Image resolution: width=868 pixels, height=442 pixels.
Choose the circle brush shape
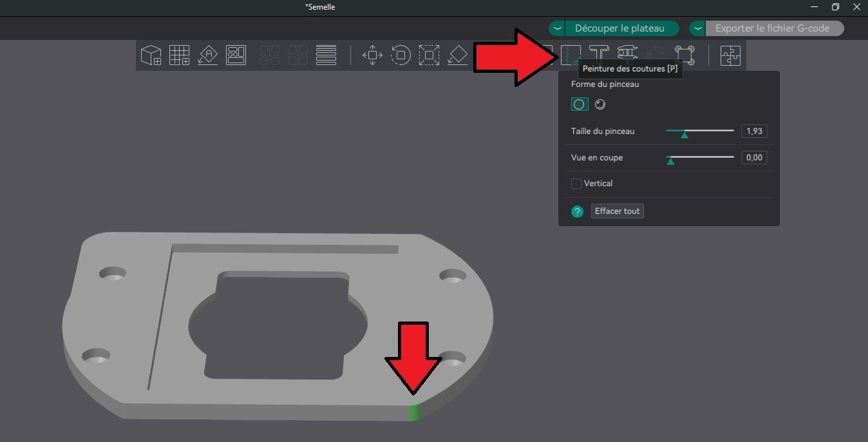click(x=580, y=104)
